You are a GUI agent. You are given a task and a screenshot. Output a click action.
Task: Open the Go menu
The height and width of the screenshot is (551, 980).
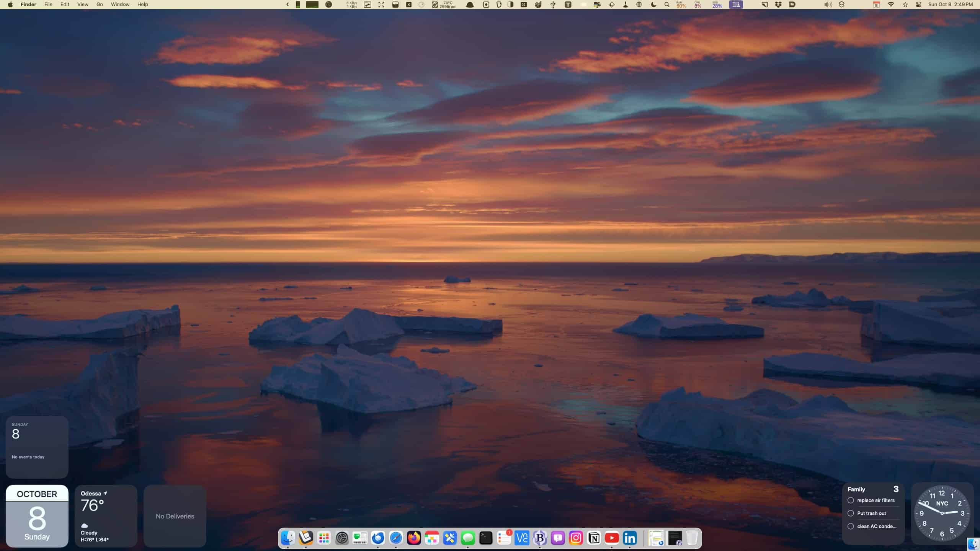pyautogui.click(x=100, y=5)
